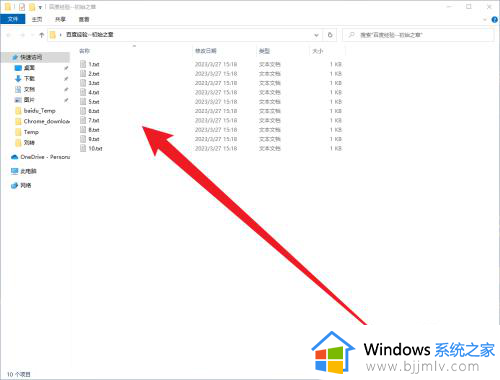This screenshot has height=380, width=500.
Task: Switch to the 查看 ribbon tab
Action: click(x=84, y=19)
